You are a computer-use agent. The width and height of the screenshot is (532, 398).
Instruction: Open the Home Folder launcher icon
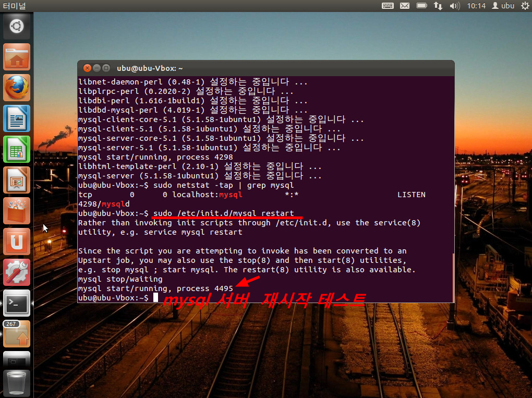coord(17,56)
